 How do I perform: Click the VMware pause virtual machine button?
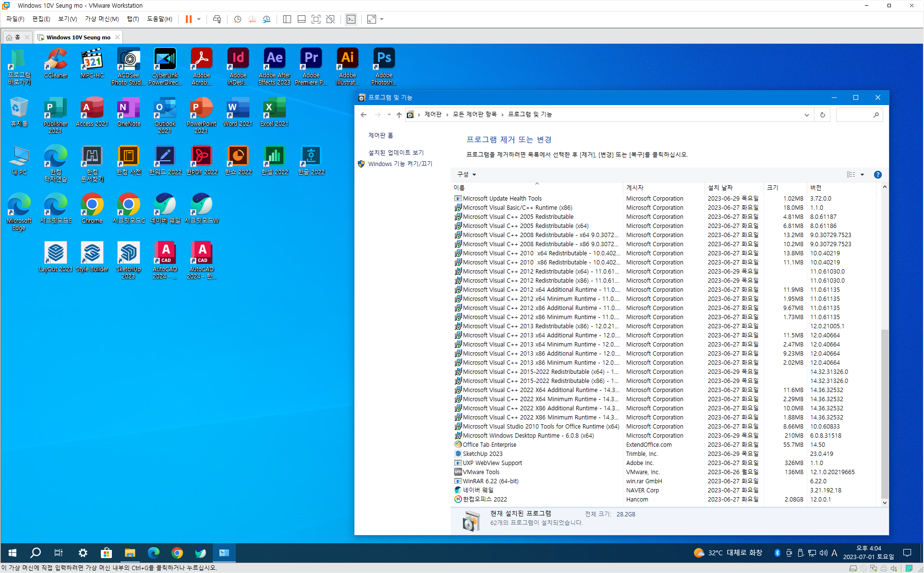[189, 19]
